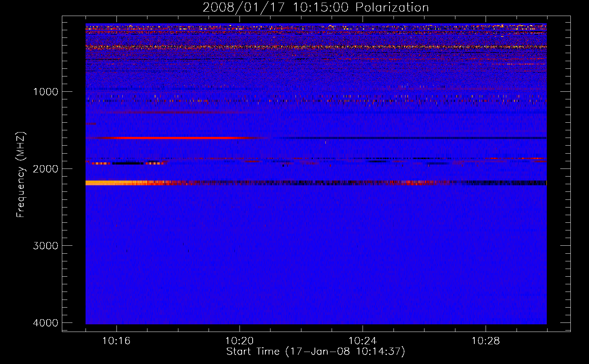The height and width of the screenshot is (364, 589).
Task: Click the 'Start Time (17-Jan-08 10:14:37)' label
Action: [316, 352]
